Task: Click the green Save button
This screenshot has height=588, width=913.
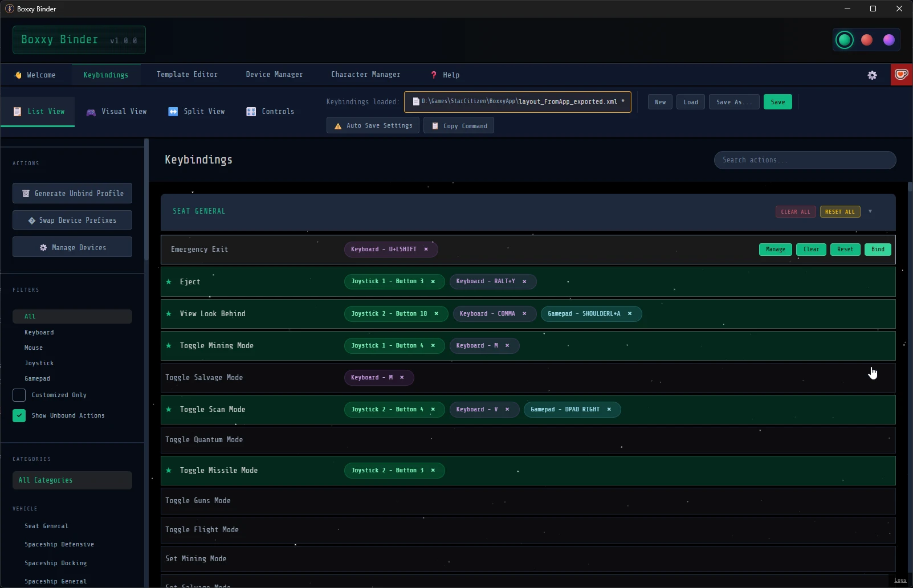Action: coord(778,102)
